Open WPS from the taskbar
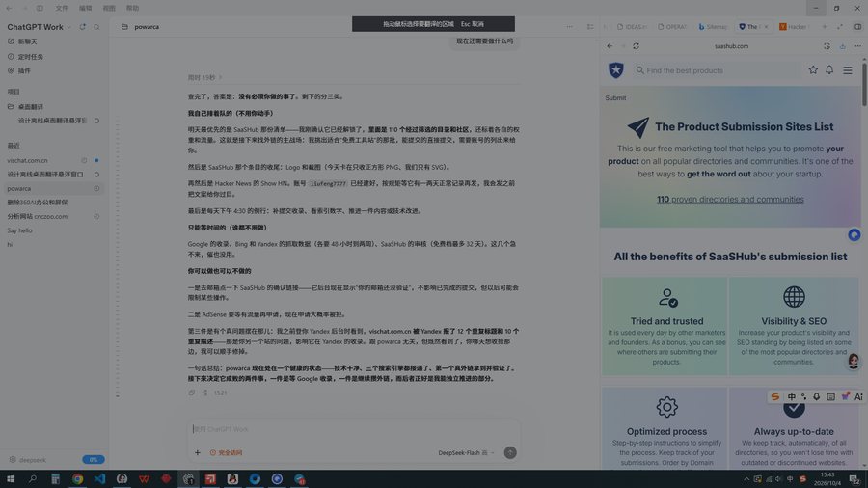The image size is (868, 488). pyautogui.click(x=144, y=479)
